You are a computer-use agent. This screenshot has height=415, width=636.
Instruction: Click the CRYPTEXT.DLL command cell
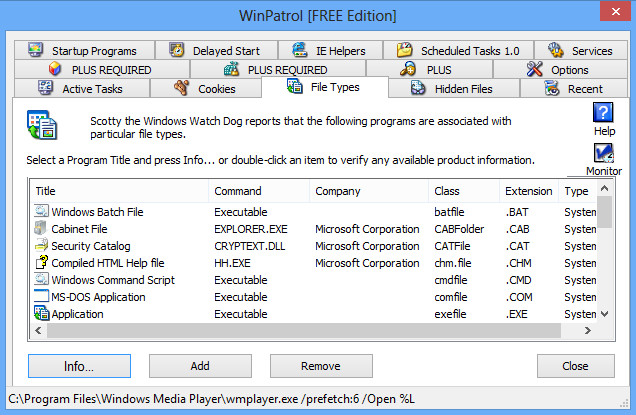tap(249, 246)
